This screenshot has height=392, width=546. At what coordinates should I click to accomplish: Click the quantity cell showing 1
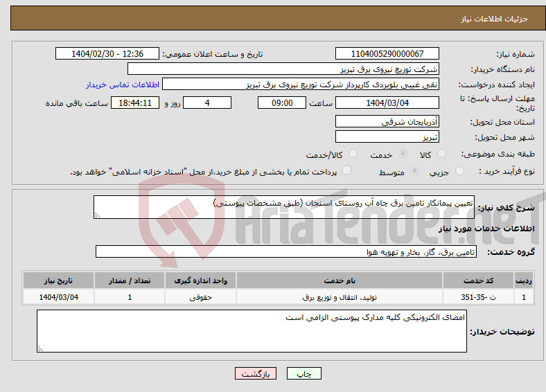click(x=130, y=297)
